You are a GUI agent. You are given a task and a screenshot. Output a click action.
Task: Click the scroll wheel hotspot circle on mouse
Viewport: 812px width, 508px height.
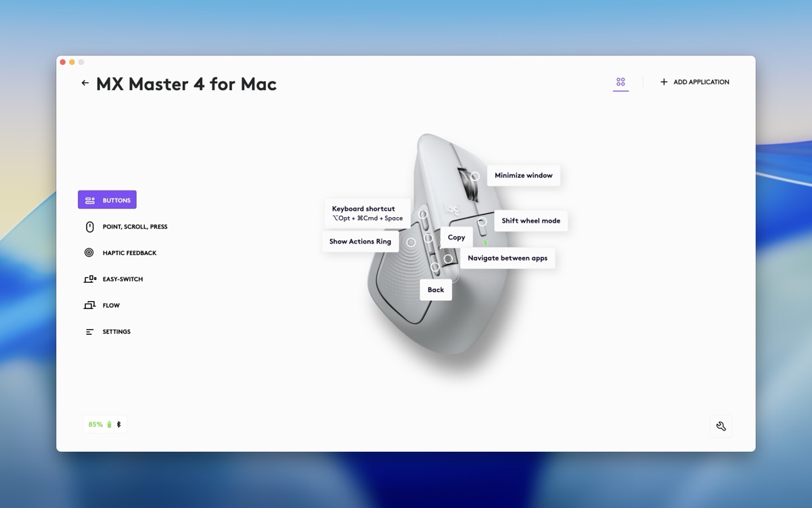475,176
